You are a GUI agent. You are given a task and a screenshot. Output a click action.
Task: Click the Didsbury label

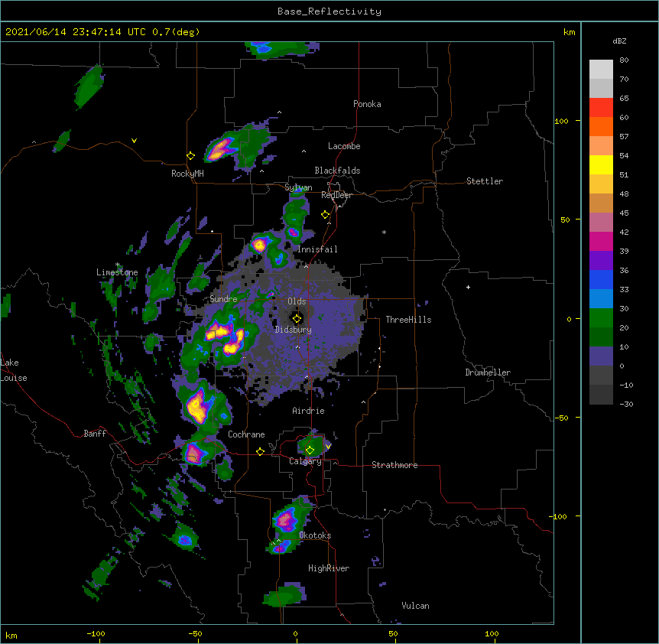[x=293, y=330]
